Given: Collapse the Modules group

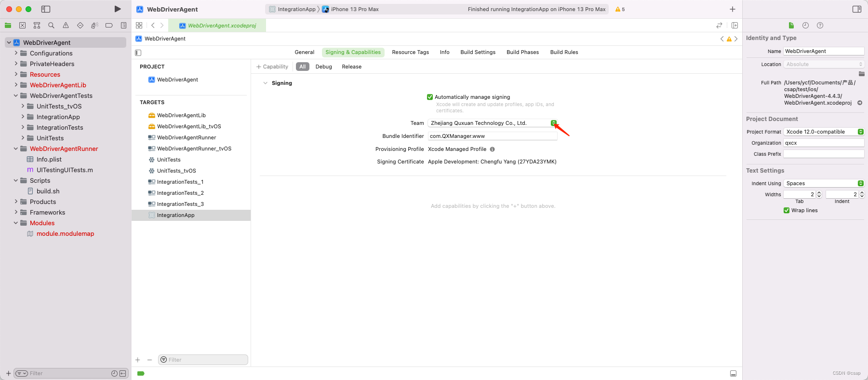Looking at the screenshot, I should tap(16, 223).
